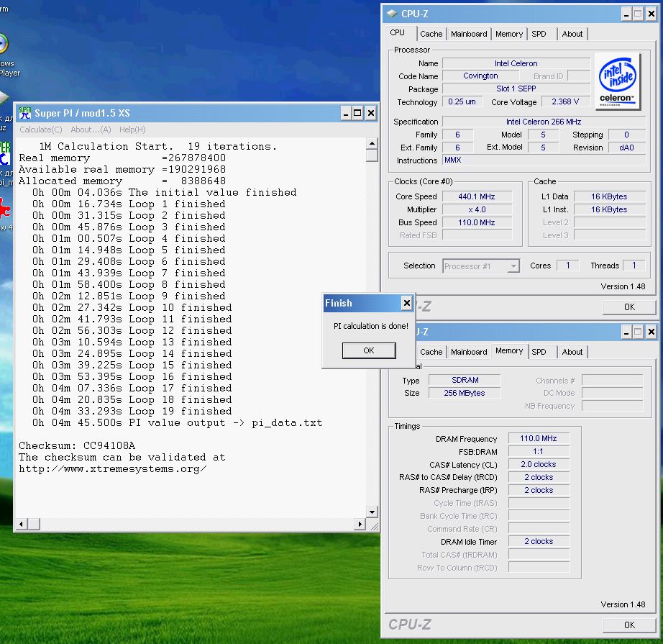Click Core Voltage value '2.368 V'

565,101
